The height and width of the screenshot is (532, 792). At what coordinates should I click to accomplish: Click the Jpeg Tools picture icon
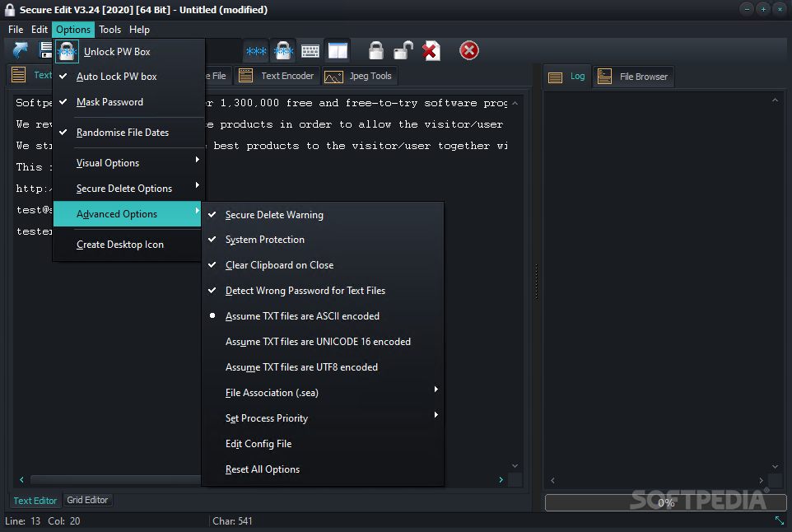(333, 77)
